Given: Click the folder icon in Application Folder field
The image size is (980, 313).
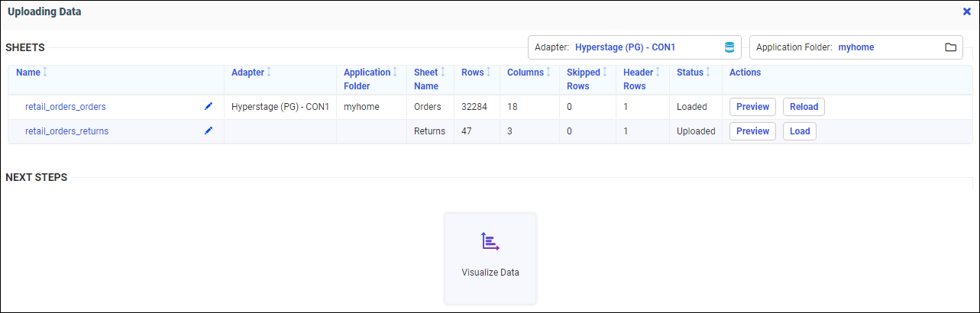Looking at the screenshot, I should pos(950,47).
